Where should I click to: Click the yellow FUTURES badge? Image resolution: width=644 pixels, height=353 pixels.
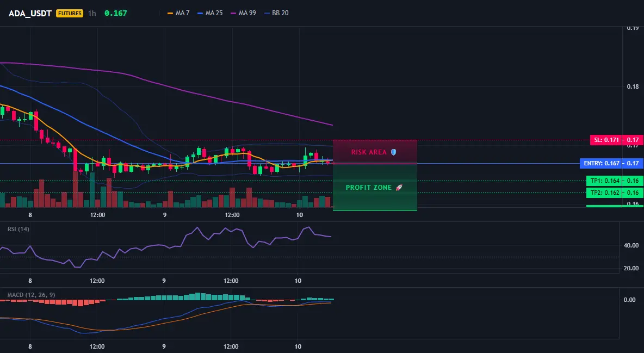coord(70,13)
